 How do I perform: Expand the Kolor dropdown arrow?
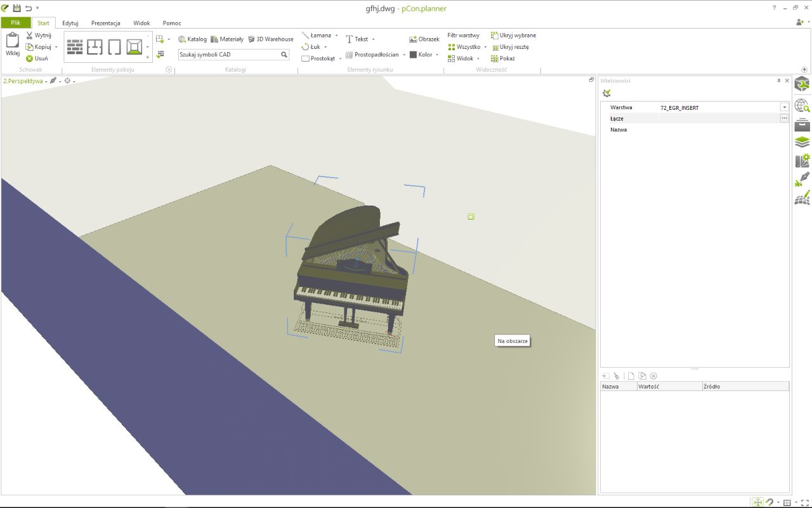pos(437,55)
